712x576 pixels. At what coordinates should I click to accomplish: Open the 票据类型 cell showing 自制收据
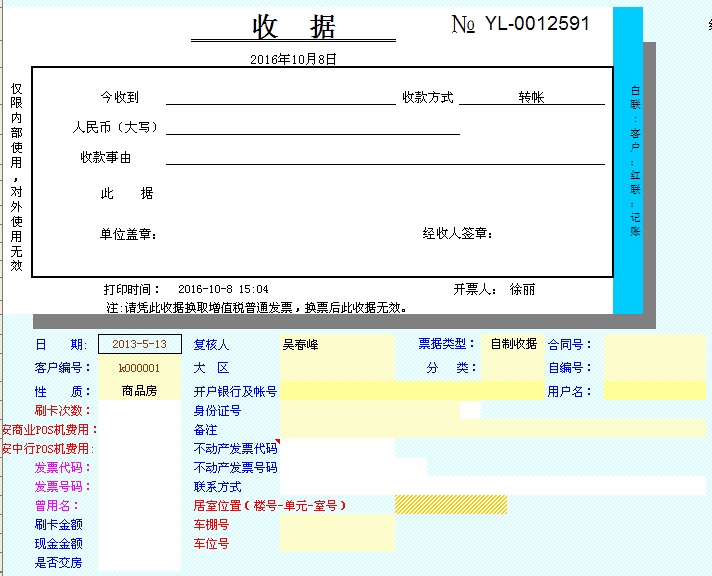coord(512,344)
